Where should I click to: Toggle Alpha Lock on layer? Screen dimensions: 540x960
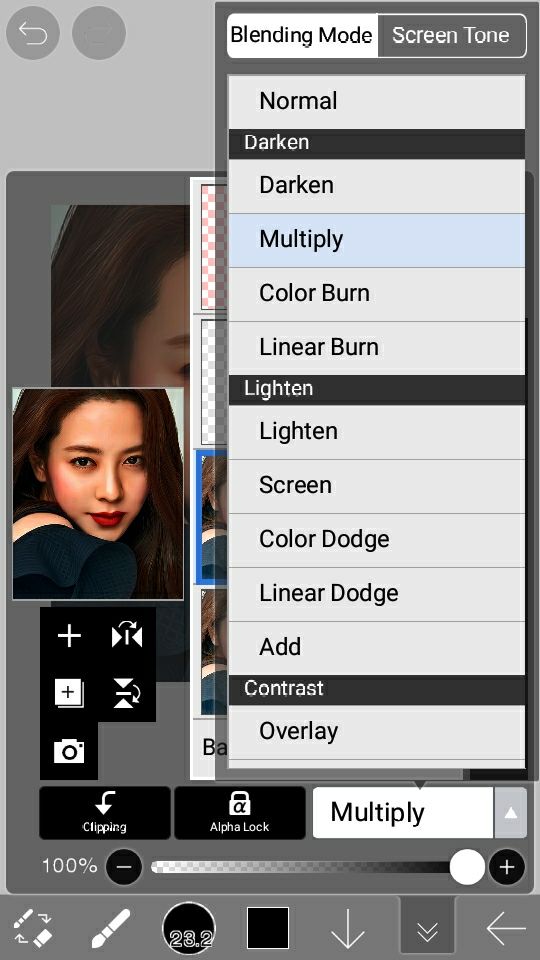coord(239,812)
